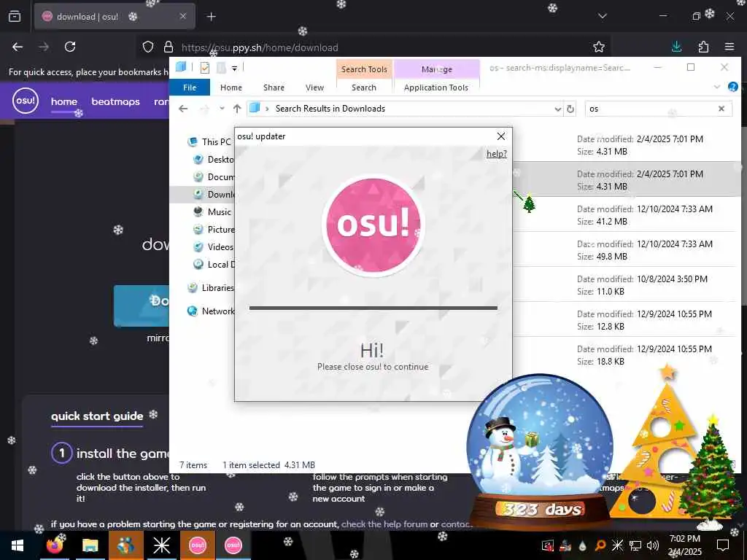Open the recent locations dropdown in Explorer

222,109
